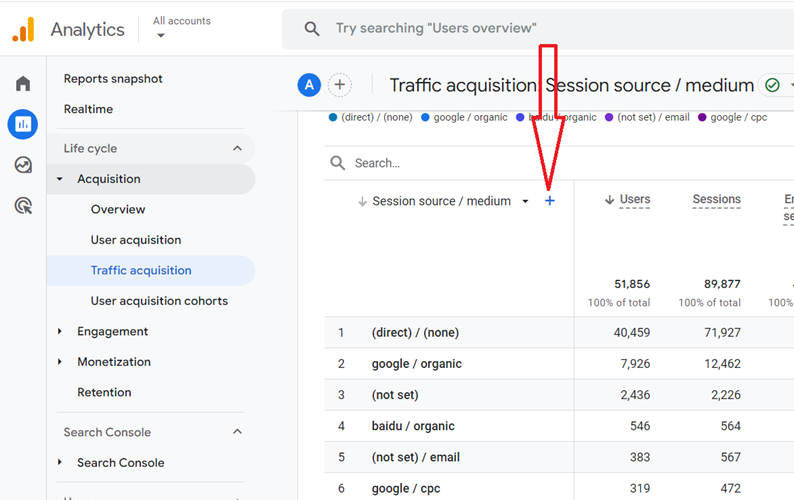Click the blue A segment badge
The height and width of the screenshot is (500, 794).
(309, 85)
